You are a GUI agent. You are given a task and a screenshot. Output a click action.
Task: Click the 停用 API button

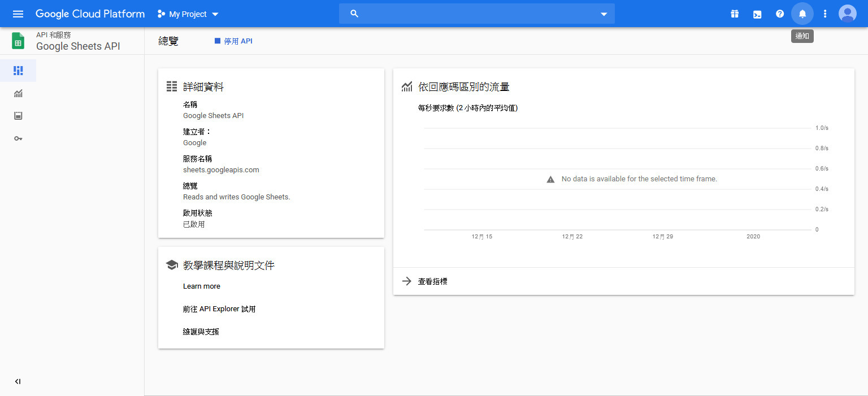pyautogui.click(x=233, y=41)
